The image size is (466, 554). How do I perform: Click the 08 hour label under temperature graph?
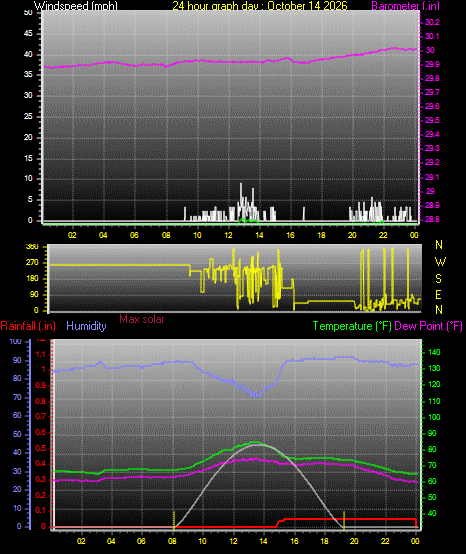click(172, 541)
